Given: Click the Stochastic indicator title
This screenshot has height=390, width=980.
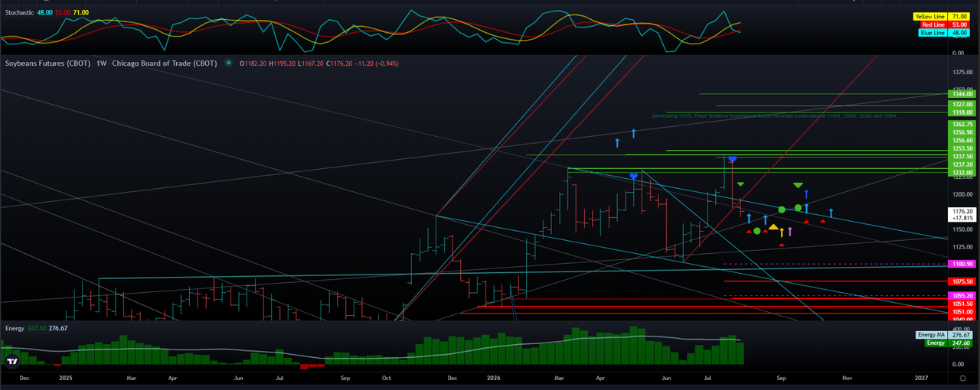Looking at the screenshot, I should [x=20, y=13].
